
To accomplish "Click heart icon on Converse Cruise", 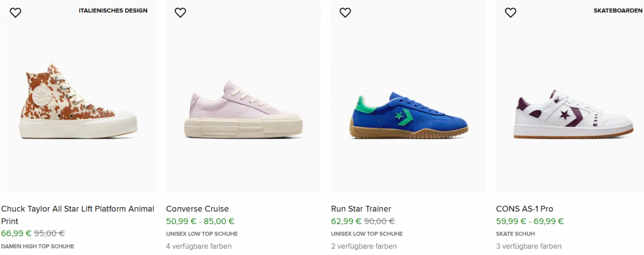I will [180, 13].
